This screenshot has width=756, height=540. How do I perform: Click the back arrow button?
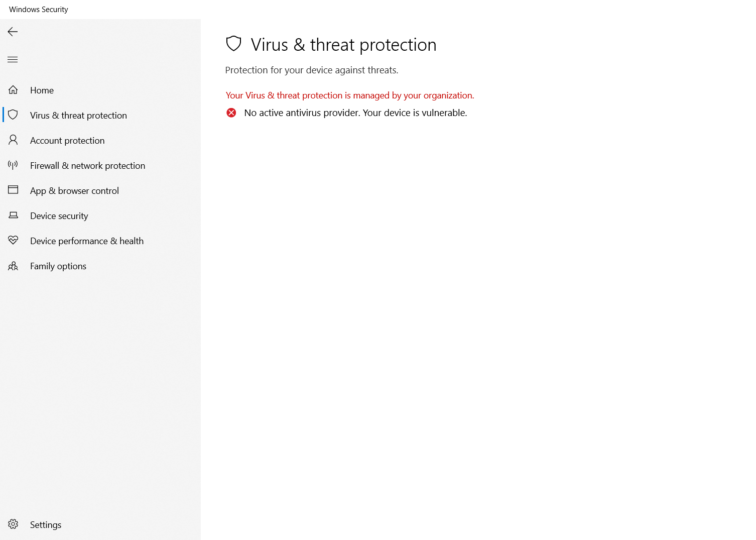[x=13, y=32]
